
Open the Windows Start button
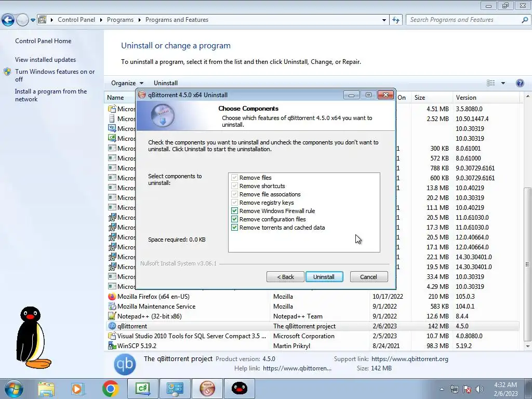[x=14, y=389]
